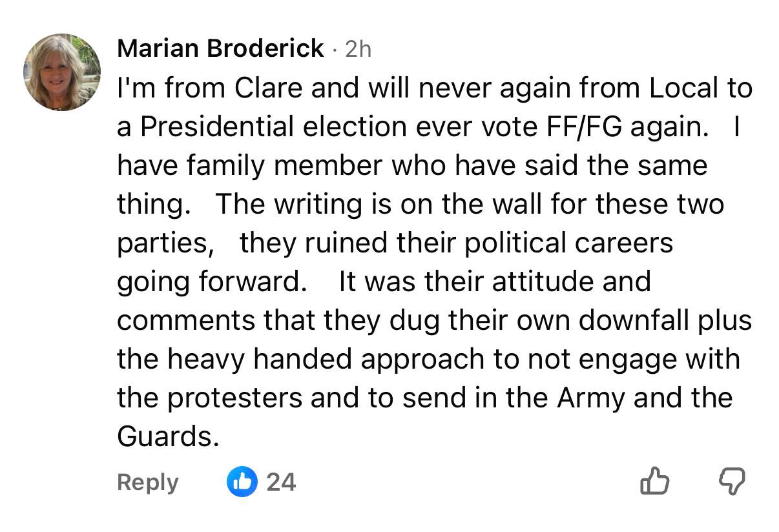Screen dimensions: 779x532
Task: Click the thumbs up outline icon
Action: pyautogui.click(x=654, y=482)
